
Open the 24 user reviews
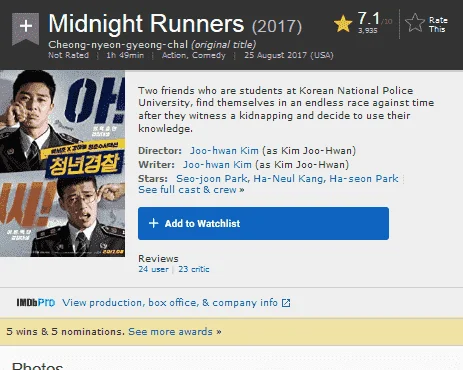(x=153, y=269)
